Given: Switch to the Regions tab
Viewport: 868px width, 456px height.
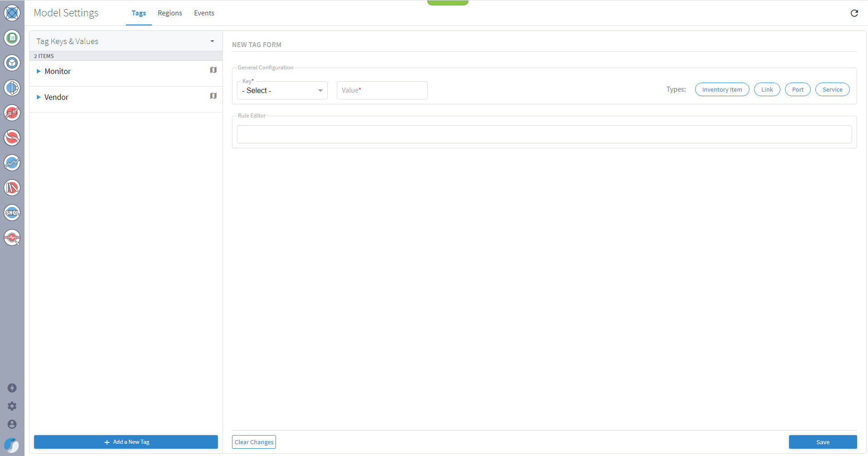Looking at the screenshot, I should pyautogui.click(x=170, y=13).
